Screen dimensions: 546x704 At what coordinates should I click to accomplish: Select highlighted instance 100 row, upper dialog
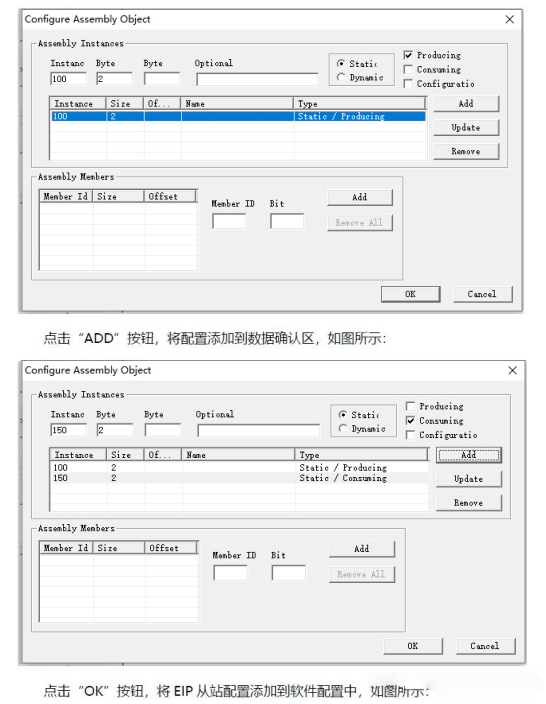coord(238,116)
